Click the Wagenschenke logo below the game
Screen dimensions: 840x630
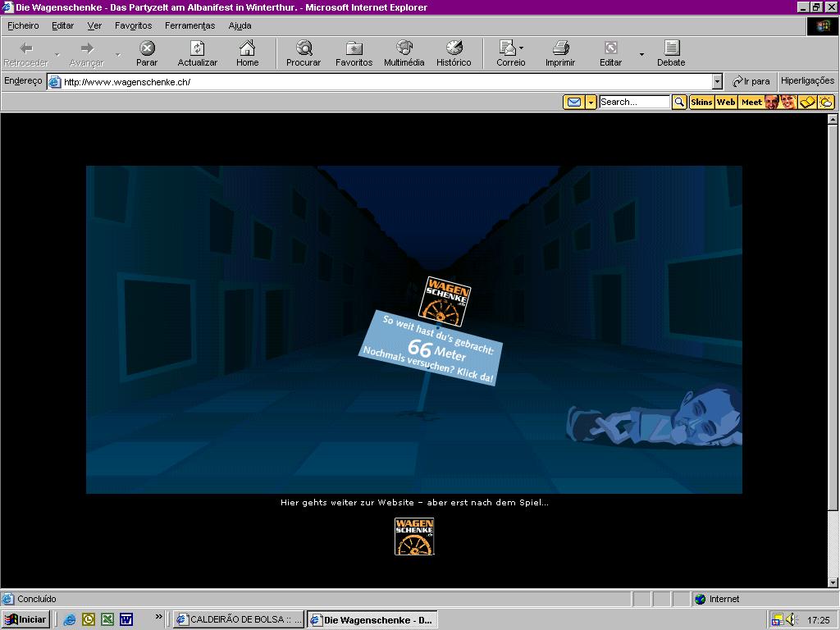414,536
